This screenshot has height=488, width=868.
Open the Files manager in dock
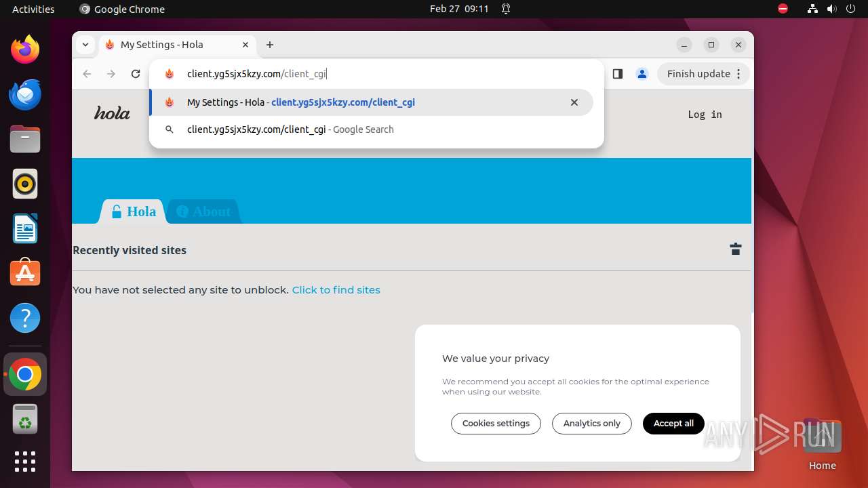(25, 139)
